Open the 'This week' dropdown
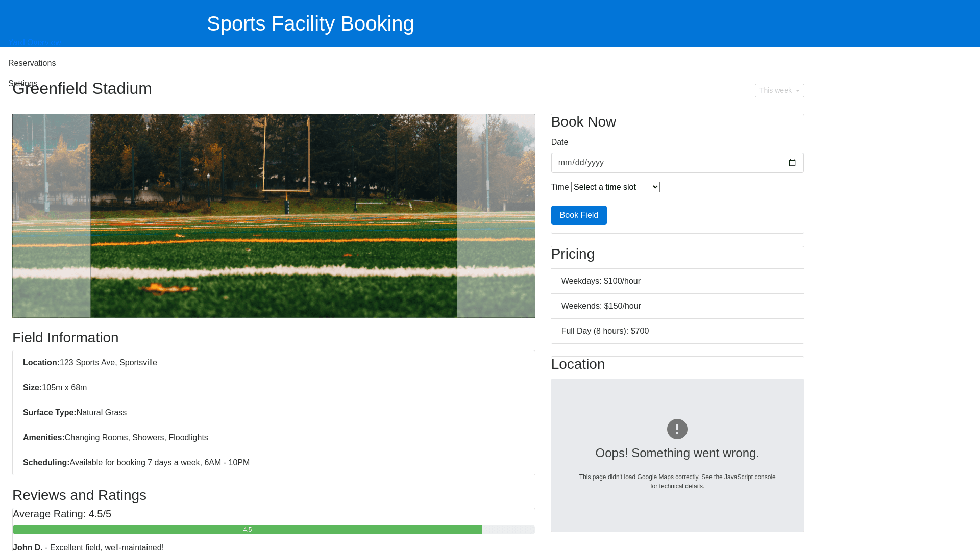980x551 pixels. click(779, 91)
